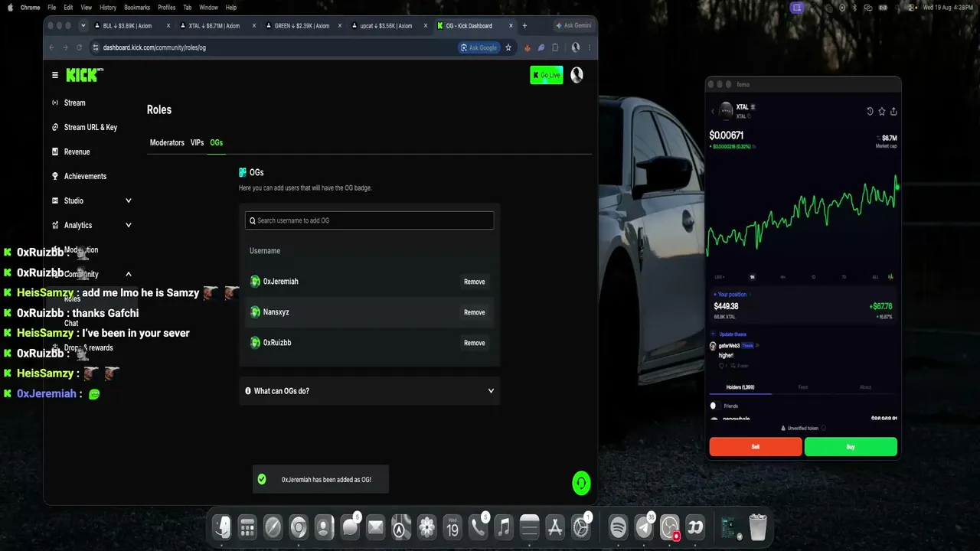This screenshot has width=980, height=551.
Task: Remove 0xJeremiah from OGs
Action: click(475, 282)
